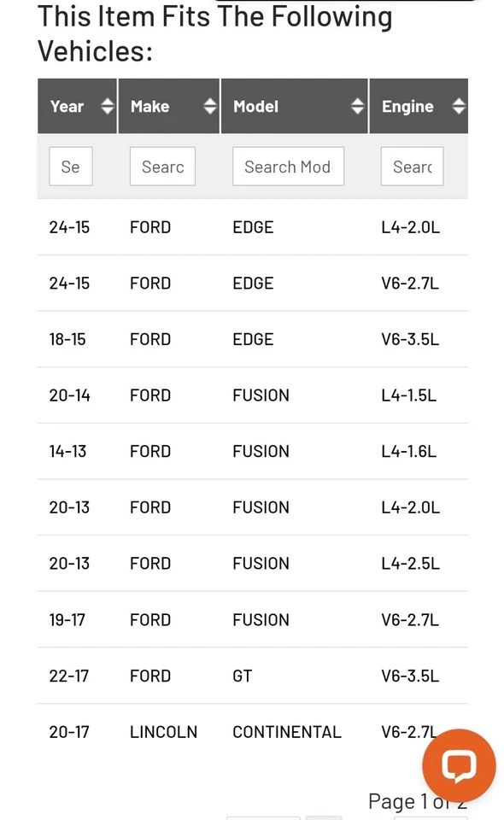Select the Engine column header
The image size is (504, 820).
click(x=410, y=106)
